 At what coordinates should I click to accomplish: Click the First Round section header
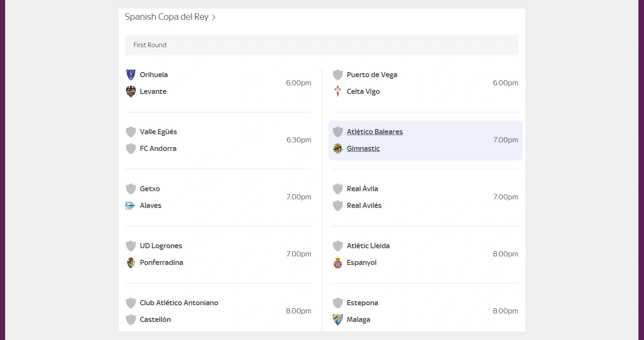click(150, 45)
